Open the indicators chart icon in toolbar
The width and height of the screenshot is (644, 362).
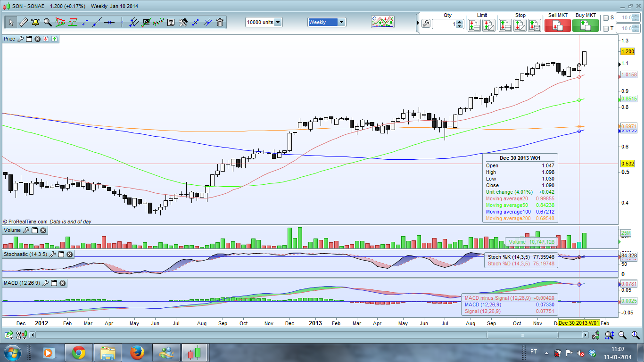[382, 22]
